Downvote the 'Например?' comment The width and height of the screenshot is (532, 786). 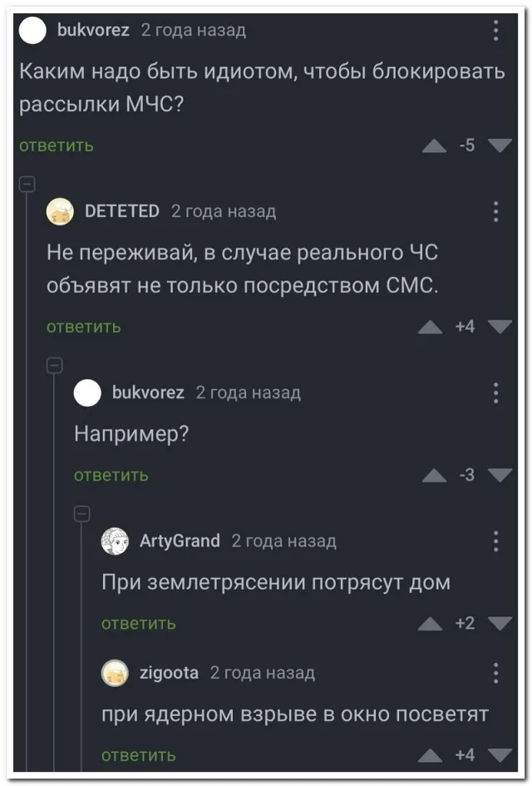pyautogui.click(x=500, y=476)
